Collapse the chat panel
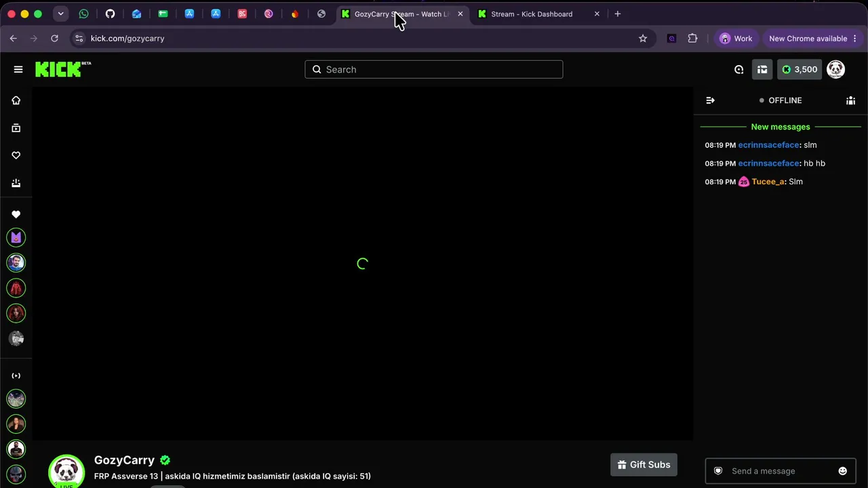The height and width of the screenshot is (488, 868). point(710,100)
